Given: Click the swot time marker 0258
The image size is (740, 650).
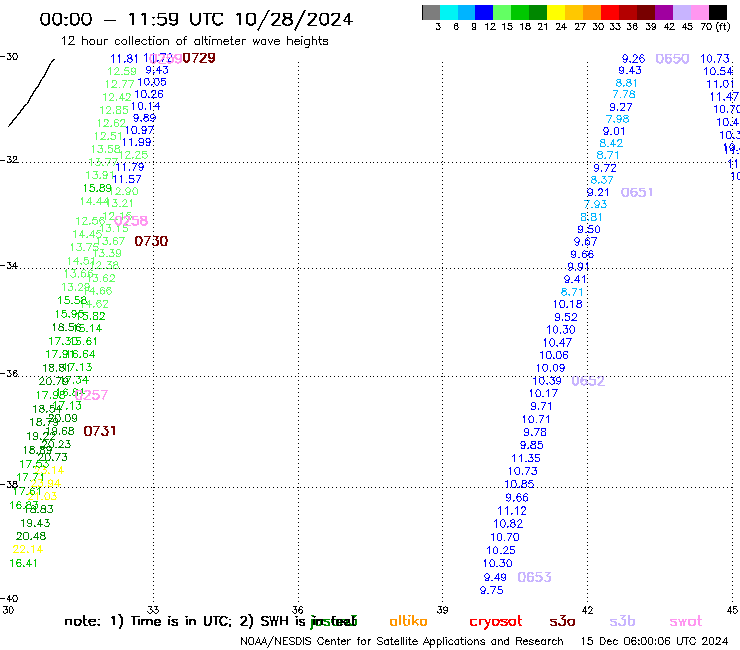Looking at the screenshot, I should [x=131, y=221].
